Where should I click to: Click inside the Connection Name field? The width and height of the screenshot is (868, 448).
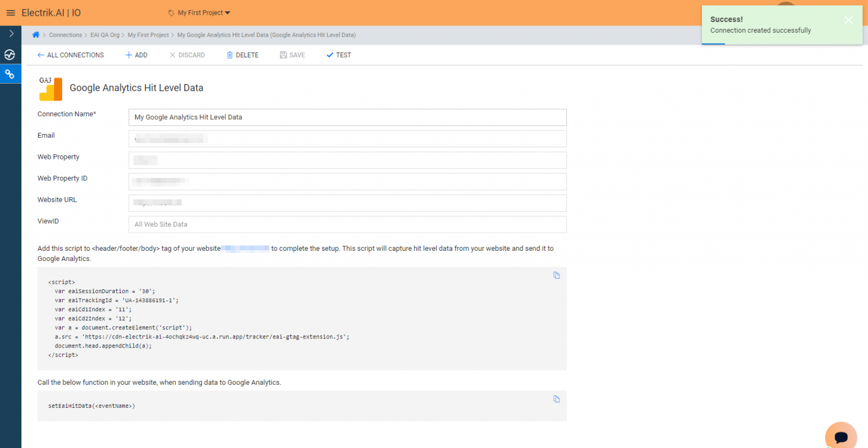(347, 117)
